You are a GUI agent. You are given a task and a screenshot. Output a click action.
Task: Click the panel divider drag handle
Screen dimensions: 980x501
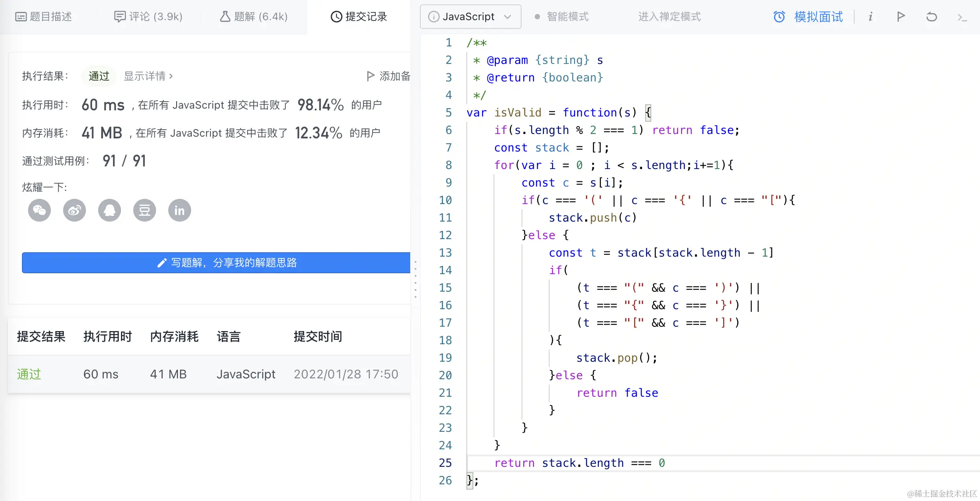click(x=415, y=279)
